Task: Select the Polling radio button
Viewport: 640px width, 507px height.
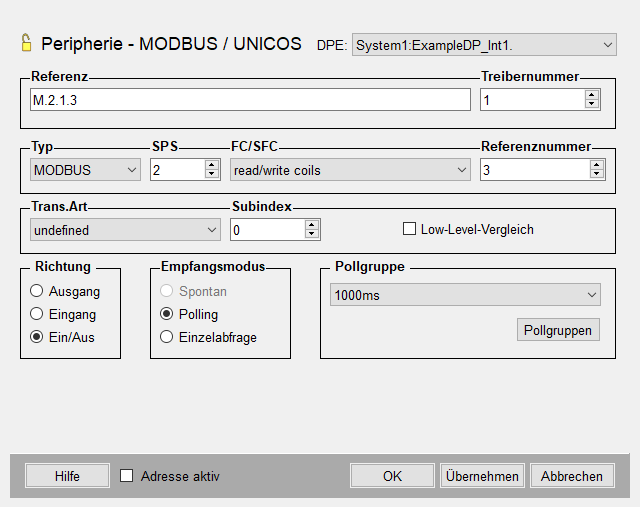Action: click(x=167, y=314)
